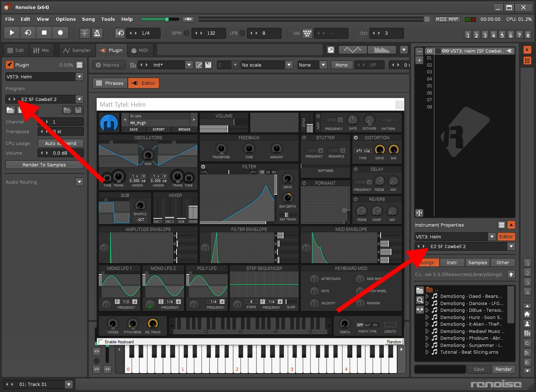The width and height of the screenshot is (536, 392).
Task: Open the MIDI MAP panel
Action: click(447, 19)
